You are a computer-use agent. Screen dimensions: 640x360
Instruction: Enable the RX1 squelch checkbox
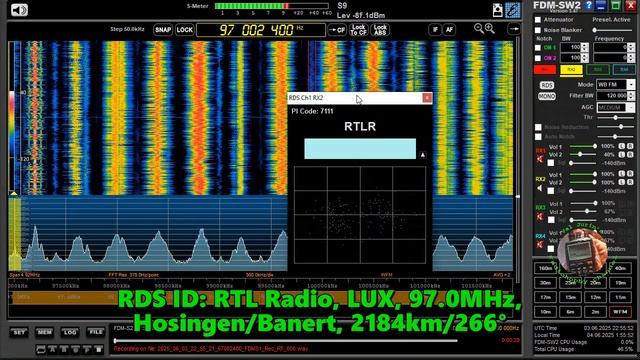click(551, 163)
